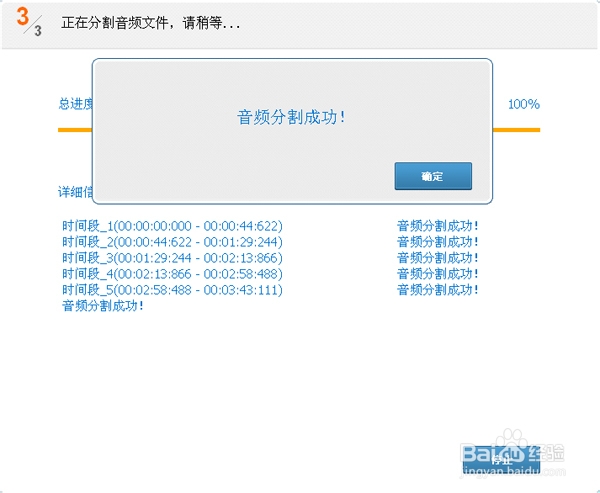Click the final 音频分割成功! line under 时间段_5
The width and height of the screenshot is (600, 493).
coord(103,306)
